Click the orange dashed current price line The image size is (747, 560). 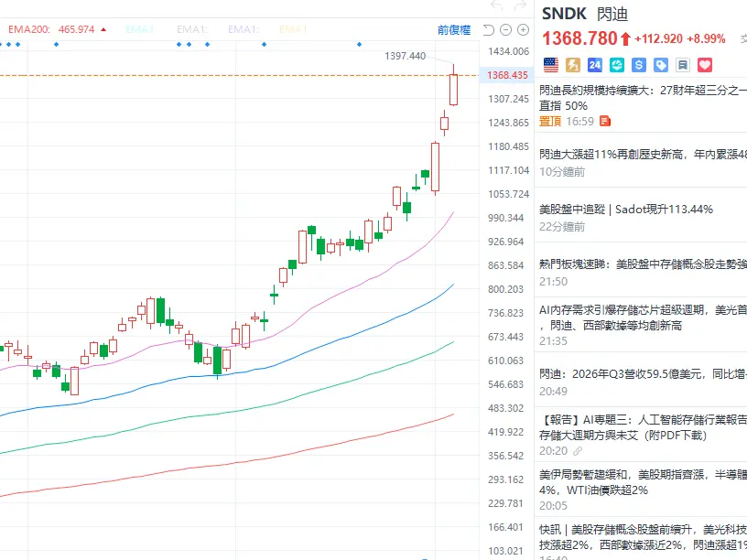click(x=238, y=75)
